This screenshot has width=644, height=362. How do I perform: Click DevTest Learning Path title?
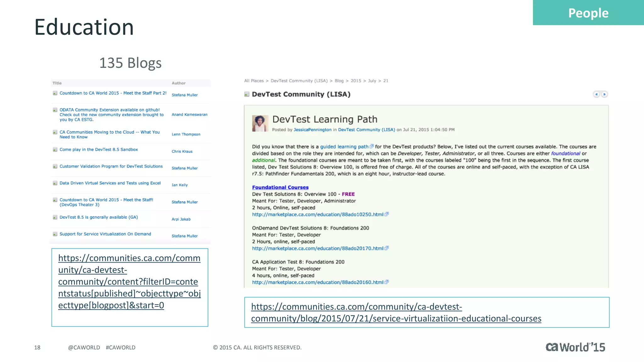tap(325, 119)
